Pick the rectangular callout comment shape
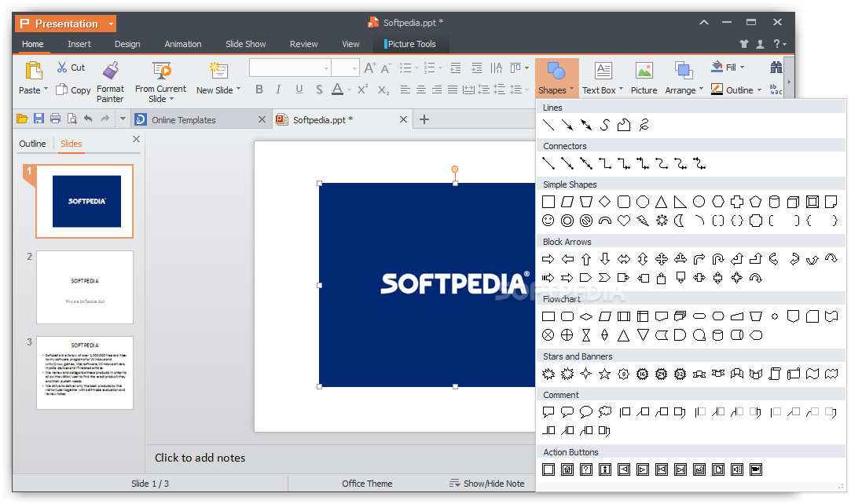This screenshot has width=851, height=504. [x=548, y=412]
